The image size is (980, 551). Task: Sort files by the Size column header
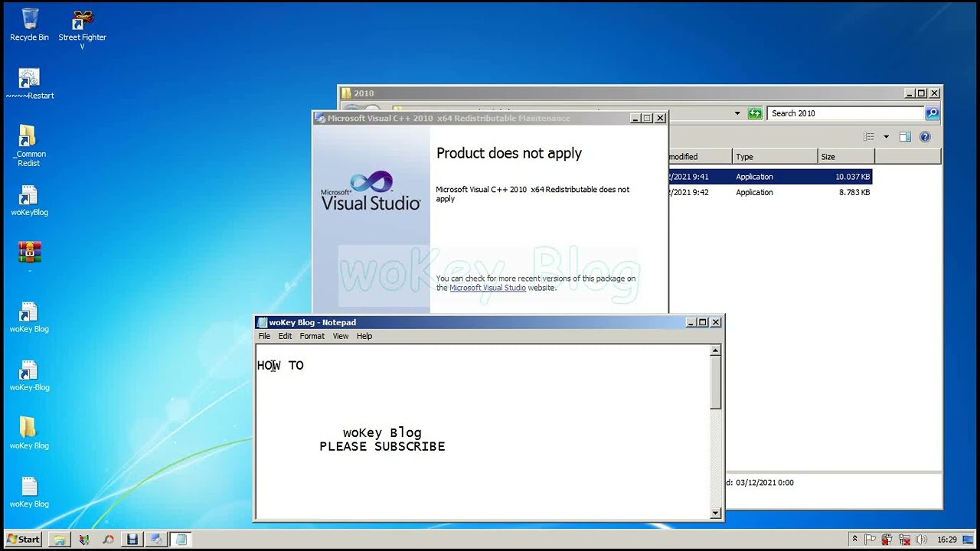(x=846, y=156)
